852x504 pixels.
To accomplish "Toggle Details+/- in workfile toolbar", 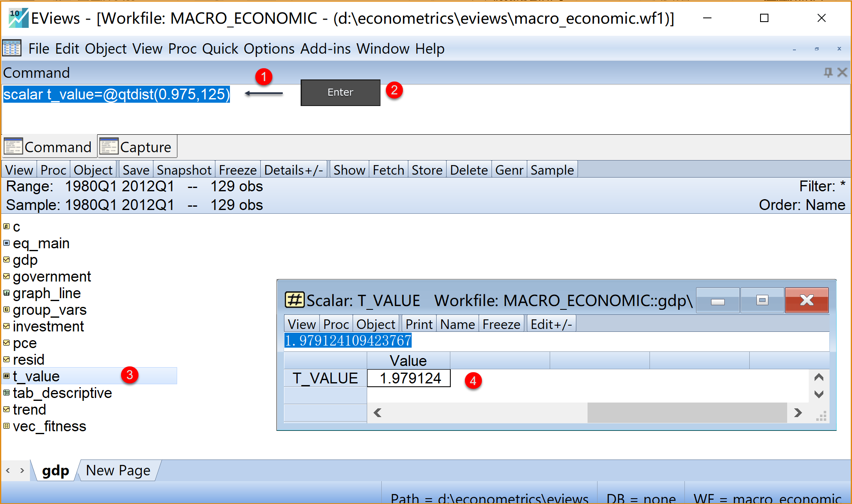I will pyautogui.click(x=294, y=170).
